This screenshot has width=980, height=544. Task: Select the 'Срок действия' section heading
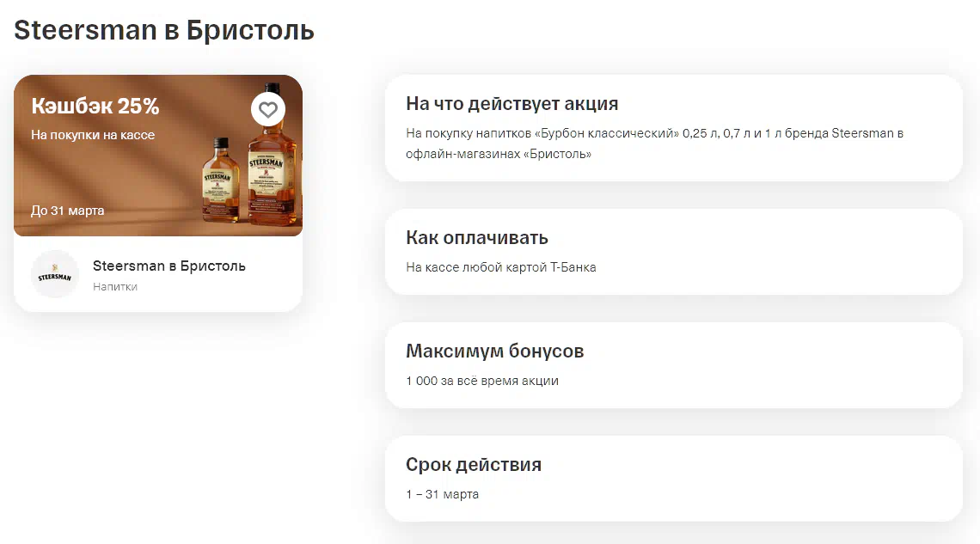tap(473, 465)
